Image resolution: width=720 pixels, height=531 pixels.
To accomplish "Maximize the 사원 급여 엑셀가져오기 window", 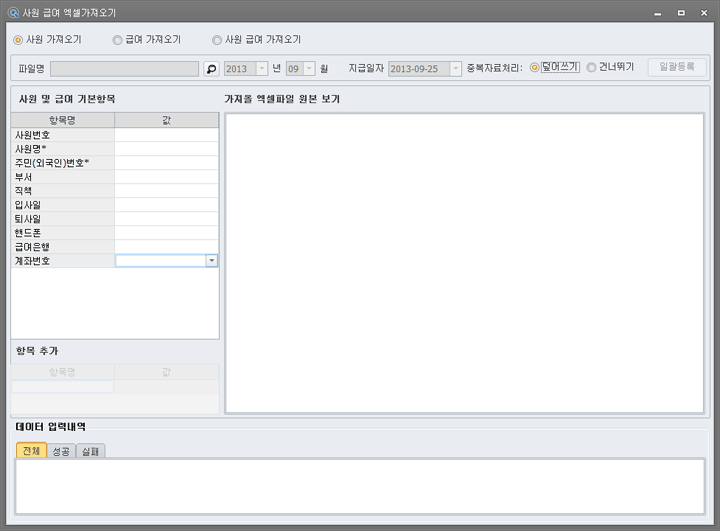I will tap(681, 12).
